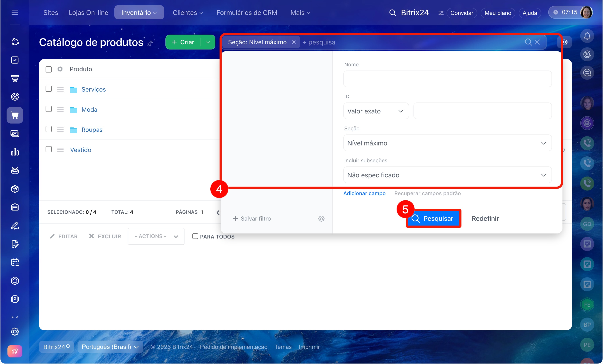Tick the Vestido product checkbox
603x364 pixels.
(x=49, y=149)
